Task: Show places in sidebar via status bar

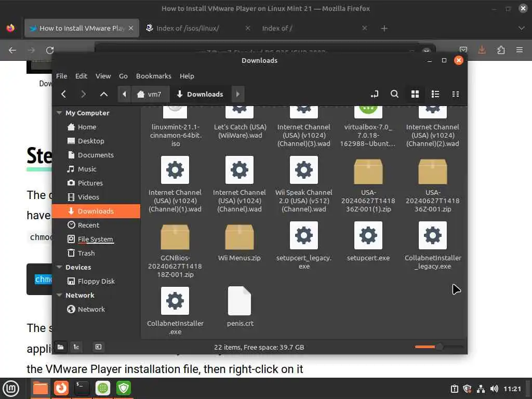Action: pos(60,347)
